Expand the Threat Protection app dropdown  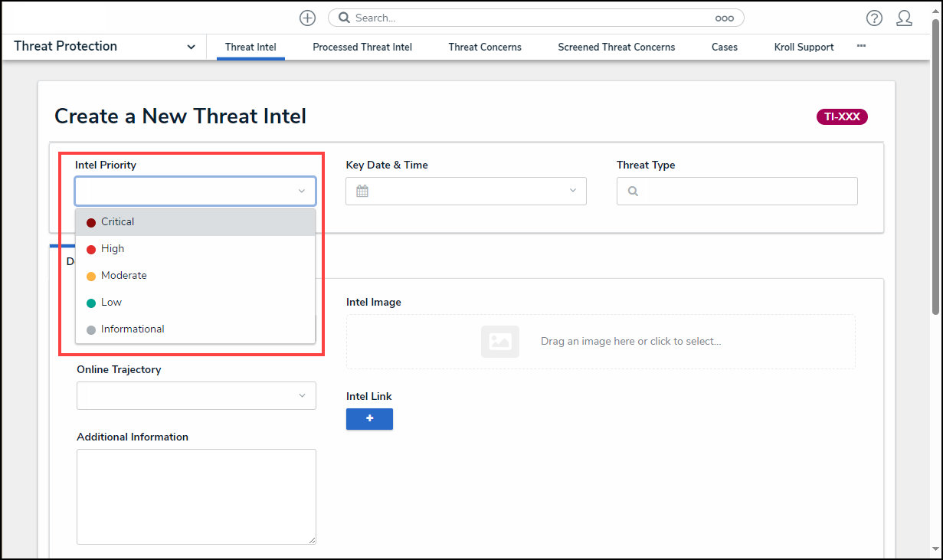pyautogui.click(x=191, y=47)
